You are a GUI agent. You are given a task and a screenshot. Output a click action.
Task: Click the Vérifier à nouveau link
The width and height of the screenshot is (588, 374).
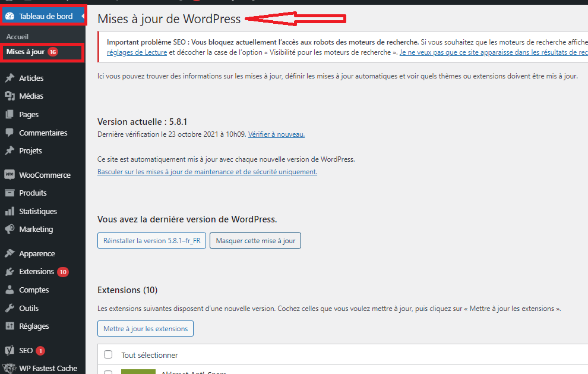coord(276,134)
